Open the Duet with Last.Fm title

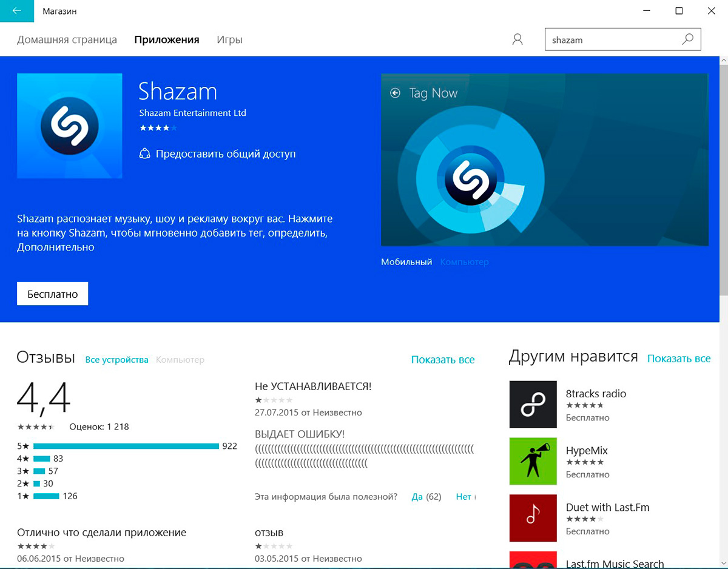(x=608, y=508)
